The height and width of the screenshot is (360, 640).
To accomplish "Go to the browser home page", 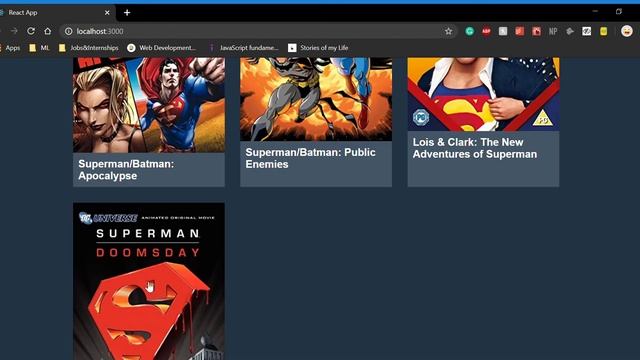I will [x=48, y=31].
